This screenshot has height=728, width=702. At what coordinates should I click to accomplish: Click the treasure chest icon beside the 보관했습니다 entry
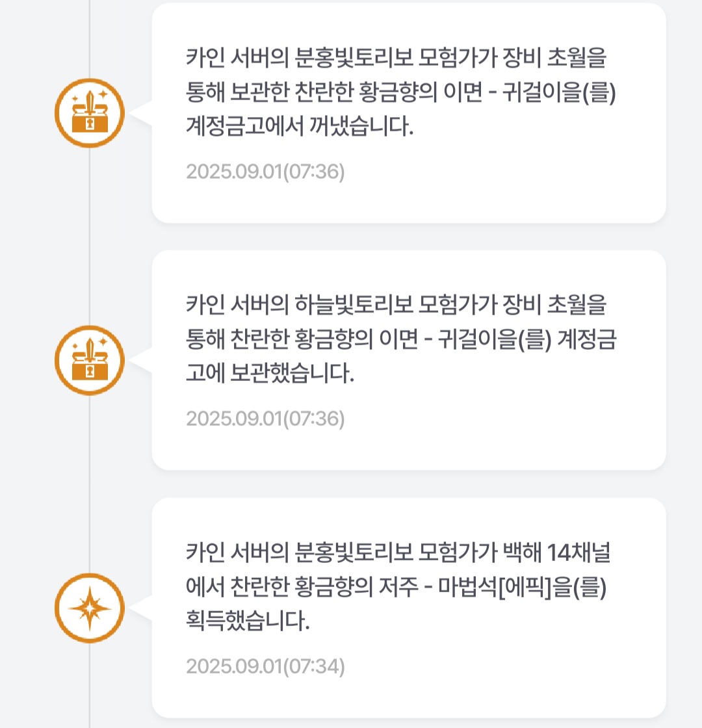(x=90, y=360)
